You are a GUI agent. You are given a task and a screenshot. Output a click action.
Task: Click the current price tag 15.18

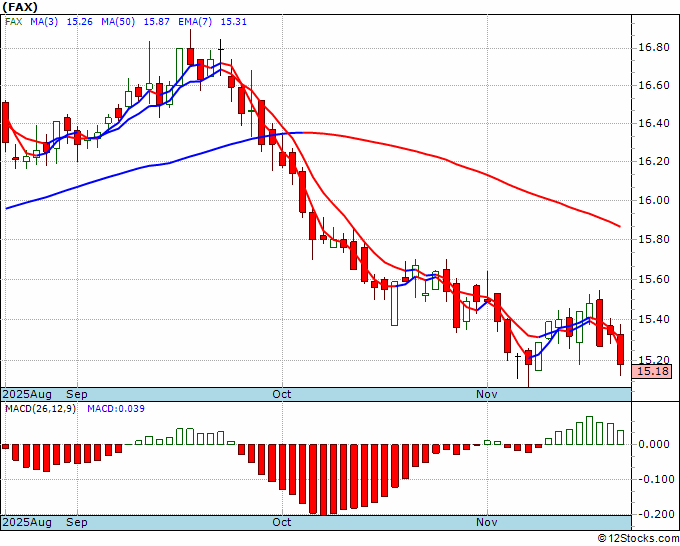[652, 372]
